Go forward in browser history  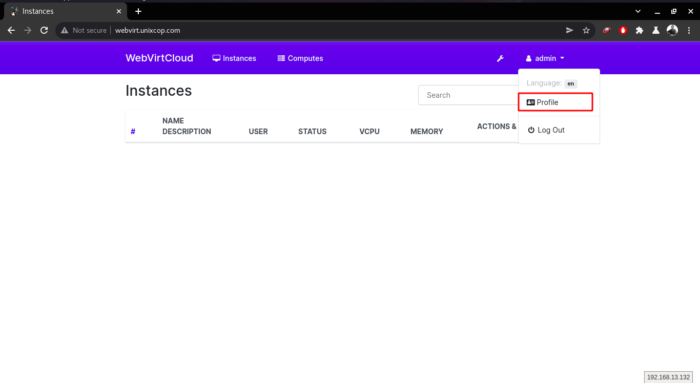point(28,30)
